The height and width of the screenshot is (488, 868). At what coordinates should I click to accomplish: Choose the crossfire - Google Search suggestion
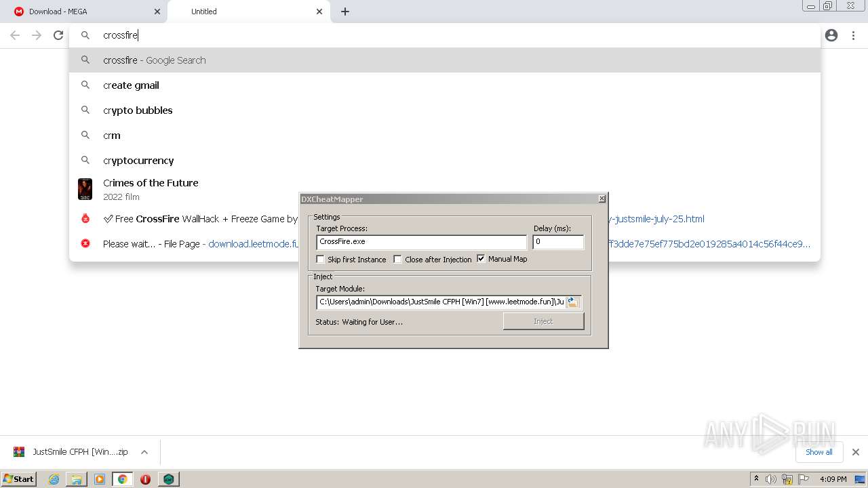tap(444, 60)
